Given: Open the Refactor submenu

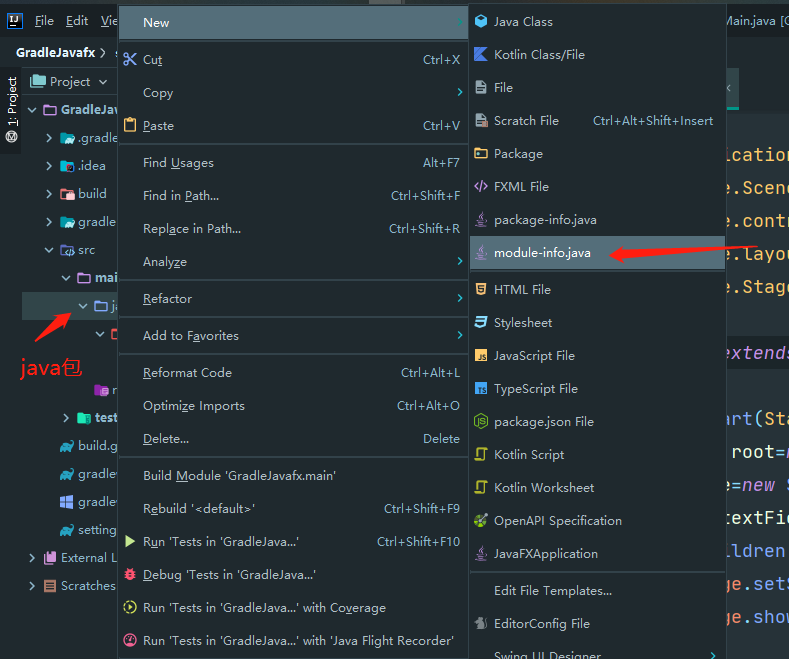Looking at the screenshot, I should tap(293, 298).
